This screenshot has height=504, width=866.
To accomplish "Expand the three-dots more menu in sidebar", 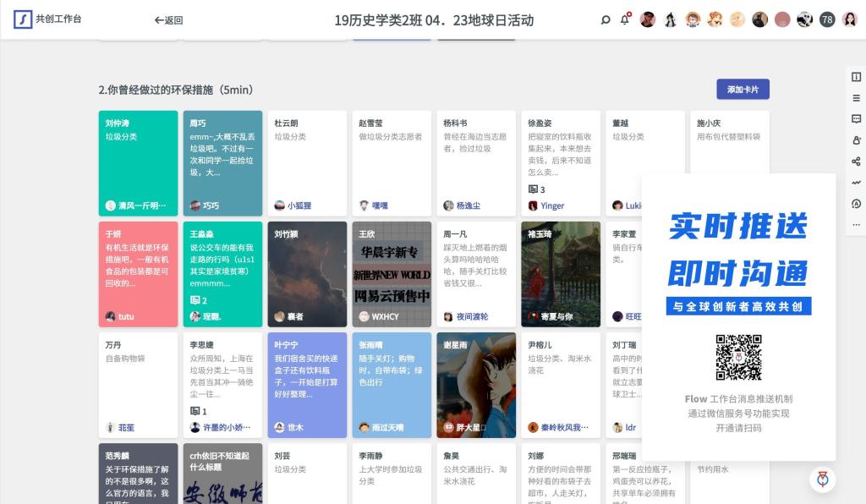I will coord(856,225).
